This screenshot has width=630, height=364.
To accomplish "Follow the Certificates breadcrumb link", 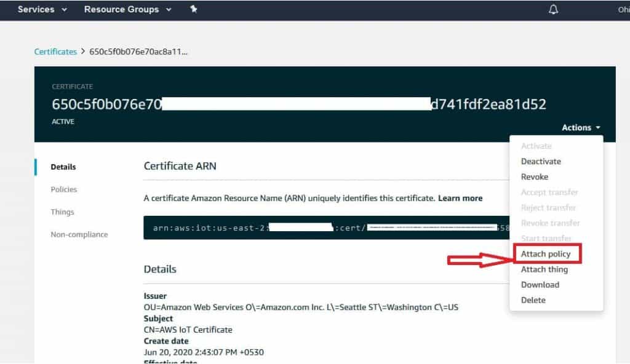I will pyautogui.click(x=55, y=52).
